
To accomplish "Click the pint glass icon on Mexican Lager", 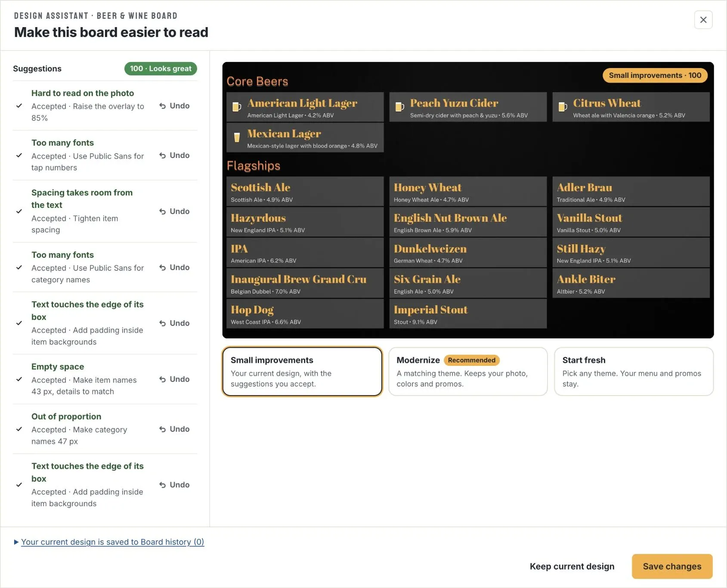I will click(x=236, y=137).
